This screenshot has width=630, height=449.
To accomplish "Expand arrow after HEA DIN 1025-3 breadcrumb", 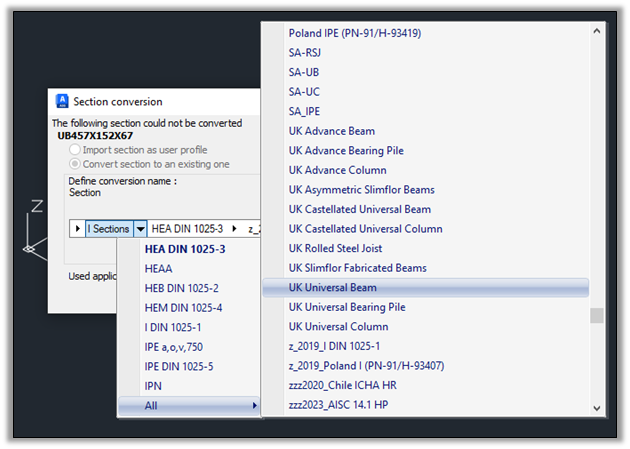I will (x=234, y=229).
